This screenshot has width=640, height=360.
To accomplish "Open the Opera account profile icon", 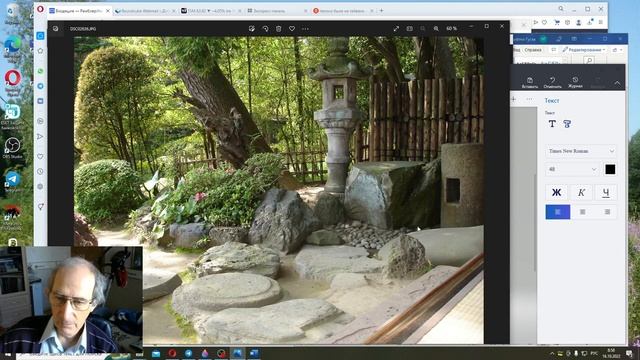I will point(578,23).
